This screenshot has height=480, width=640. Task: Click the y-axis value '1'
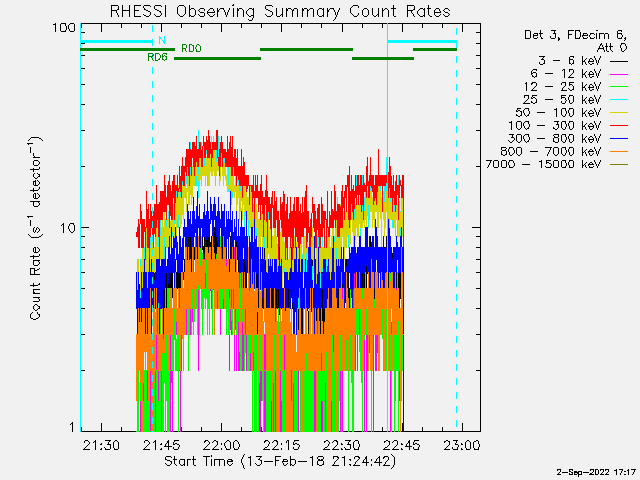click(x=72, y=427)
